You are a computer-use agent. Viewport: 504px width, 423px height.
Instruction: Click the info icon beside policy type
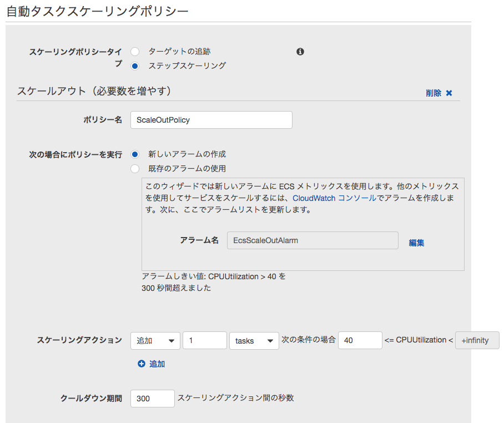coord(300,52)
